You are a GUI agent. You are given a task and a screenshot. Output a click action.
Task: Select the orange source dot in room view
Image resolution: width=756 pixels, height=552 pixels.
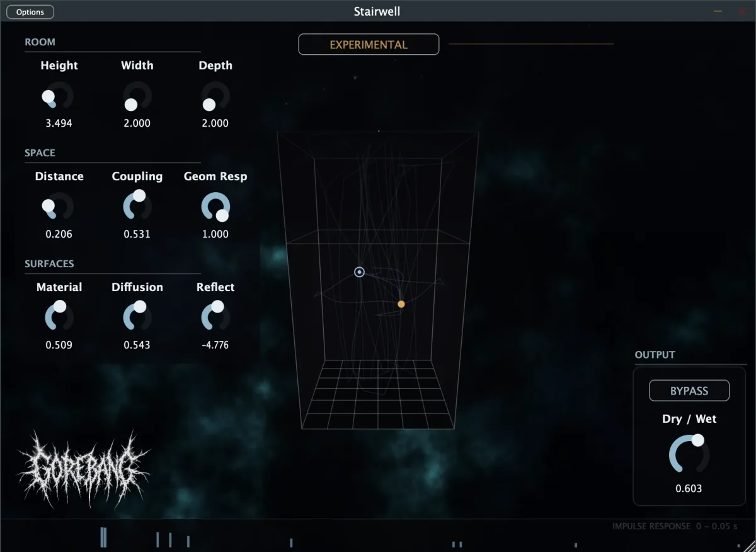point(401,304)
